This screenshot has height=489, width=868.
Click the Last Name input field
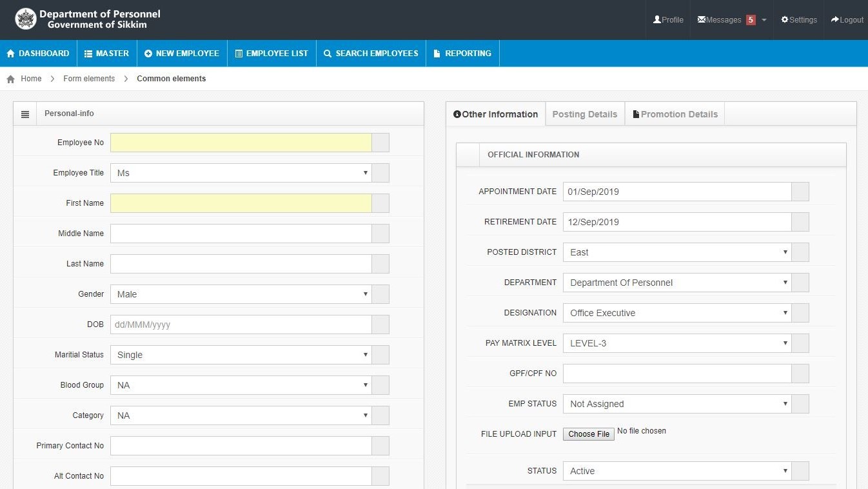[241, 264]
